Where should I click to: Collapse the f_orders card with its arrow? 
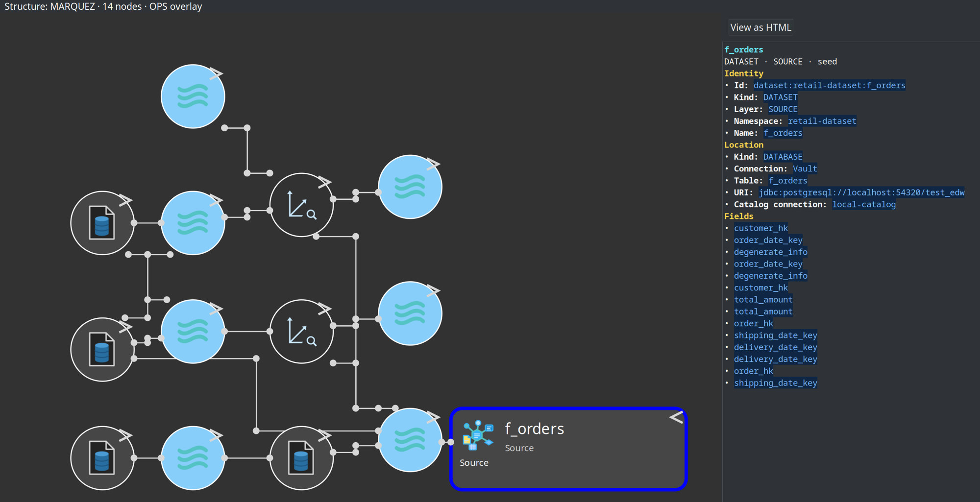676,417
